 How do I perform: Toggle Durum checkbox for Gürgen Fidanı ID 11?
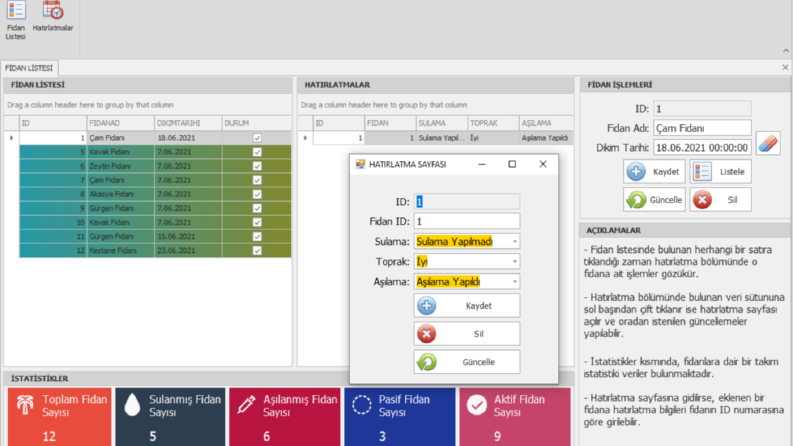[x=257, y=237]
